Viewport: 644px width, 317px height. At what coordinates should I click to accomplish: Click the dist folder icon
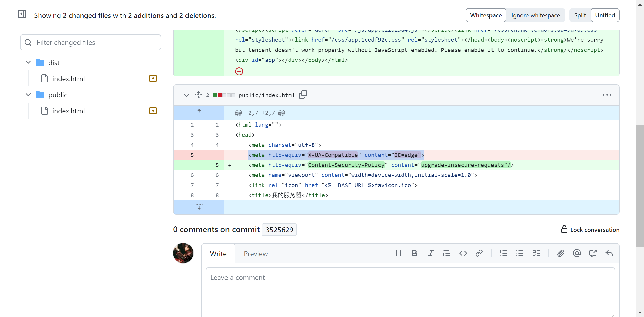pyautogui.click(x=40, y=62)
